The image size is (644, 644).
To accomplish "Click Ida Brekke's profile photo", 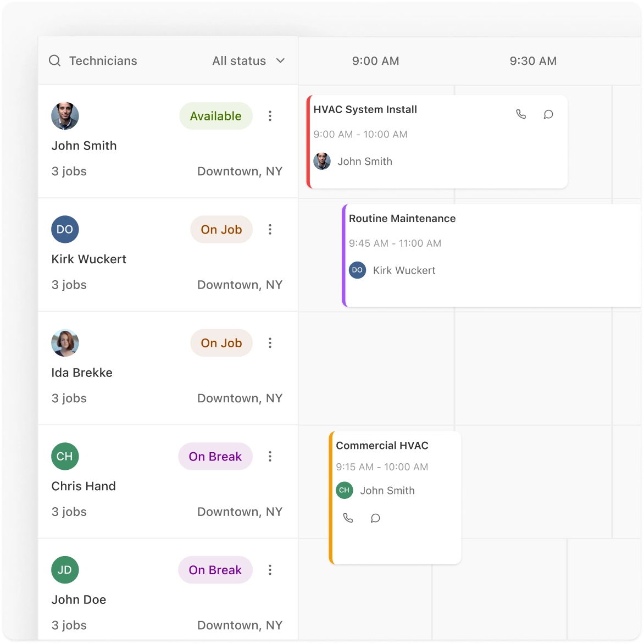I will (65, 343).
